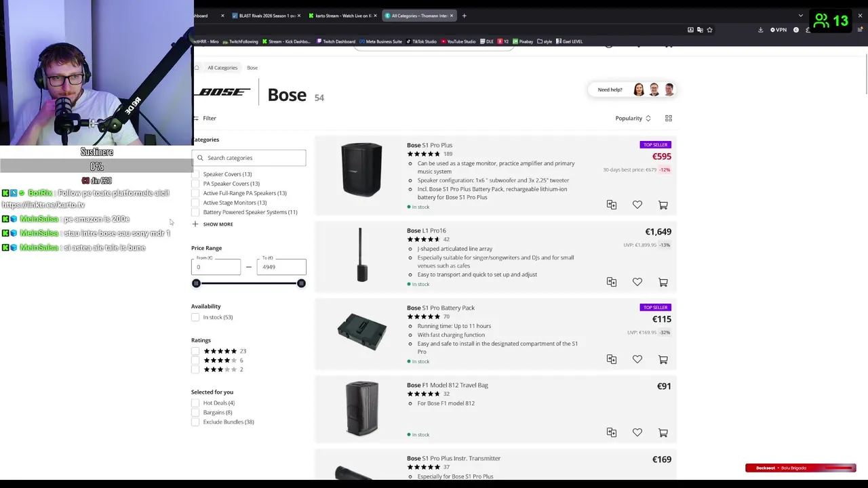Filter by five-star rating

[196, 351]
